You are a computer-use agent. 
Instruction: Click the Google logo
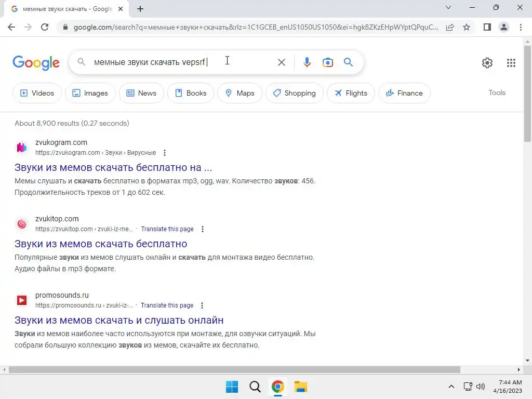click(x=36, y=63)
